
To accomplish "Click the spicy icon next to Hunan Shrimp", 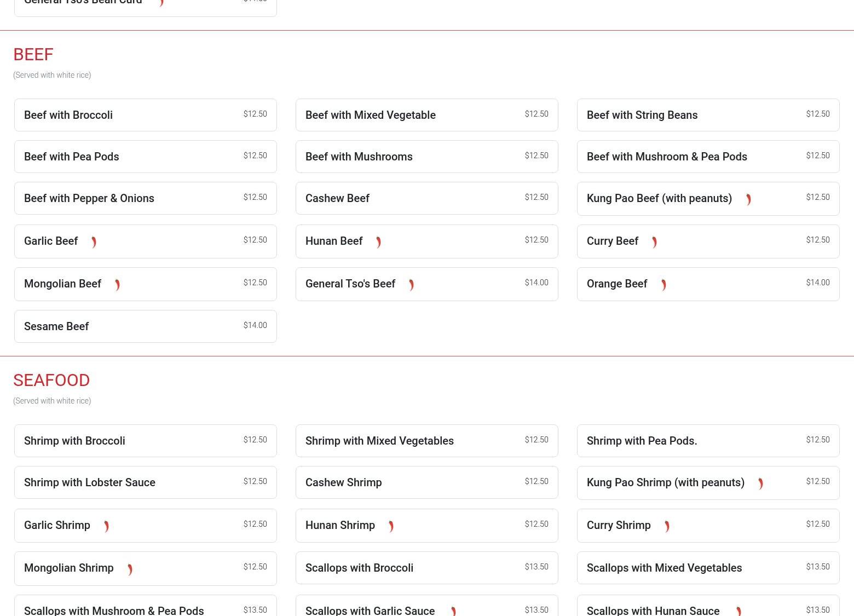I will point(391,526).
